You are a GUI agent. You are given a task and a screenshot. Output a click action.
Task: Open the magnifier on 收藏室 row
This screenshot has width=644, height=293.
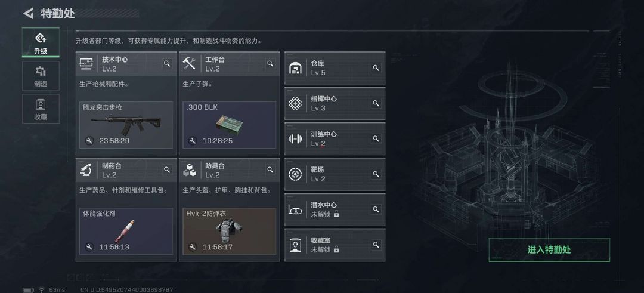376,245
